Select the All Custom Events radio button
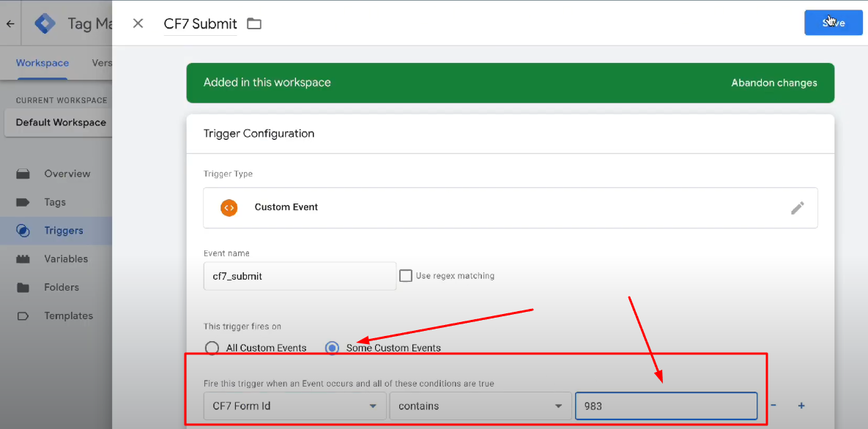Viewport: 868px width, 429px height. pyautogui.click(x=212, y=348)
